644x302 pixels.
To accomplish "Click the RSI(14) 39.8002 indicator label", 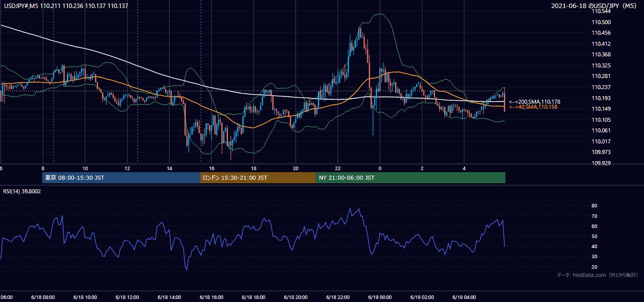I will 22,191.
